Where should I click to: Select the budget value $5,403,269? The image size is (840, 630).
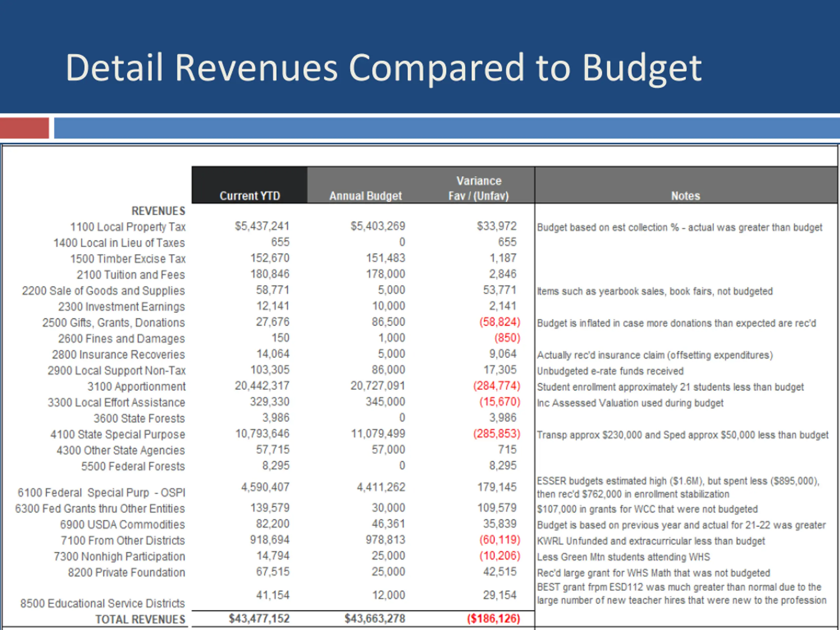378,226
